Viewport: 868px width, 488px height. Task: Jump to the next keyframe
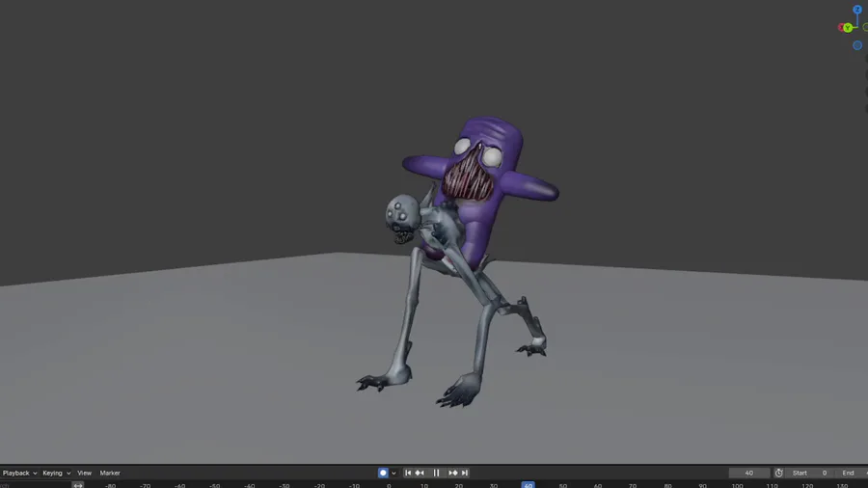(x=453, y=474)
